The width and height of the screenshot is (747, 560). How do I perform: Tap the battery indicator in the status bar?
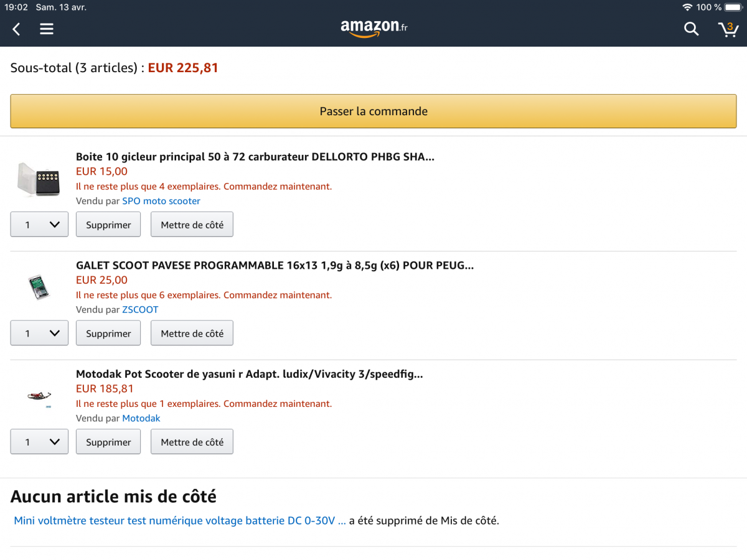point(733,7)
